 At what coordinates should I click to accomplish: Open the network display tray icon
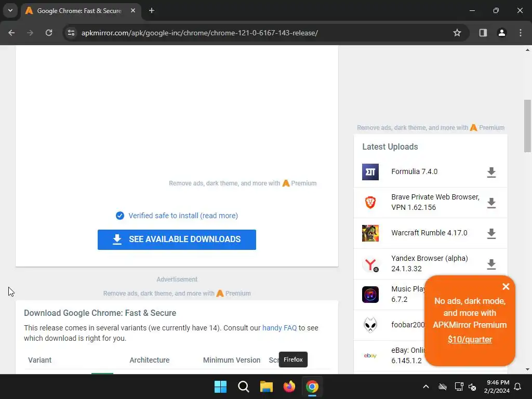(459, 387)
